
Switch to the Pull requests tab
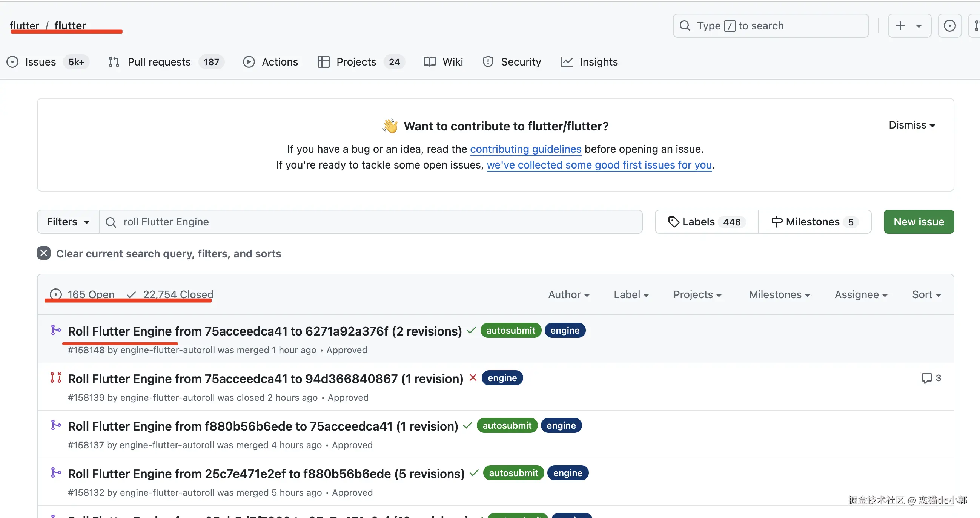(x=159, y=61)
